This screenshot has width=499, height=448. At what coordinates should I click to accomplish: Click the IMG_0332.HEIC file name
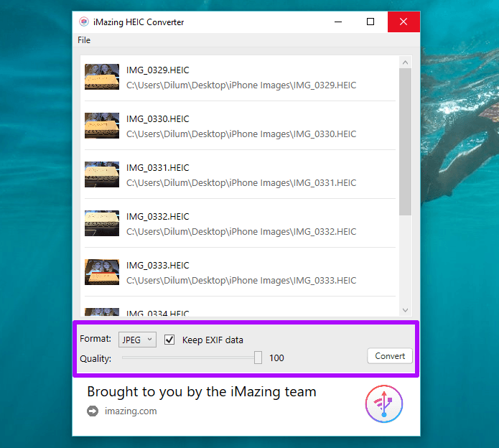pos(157,216)
